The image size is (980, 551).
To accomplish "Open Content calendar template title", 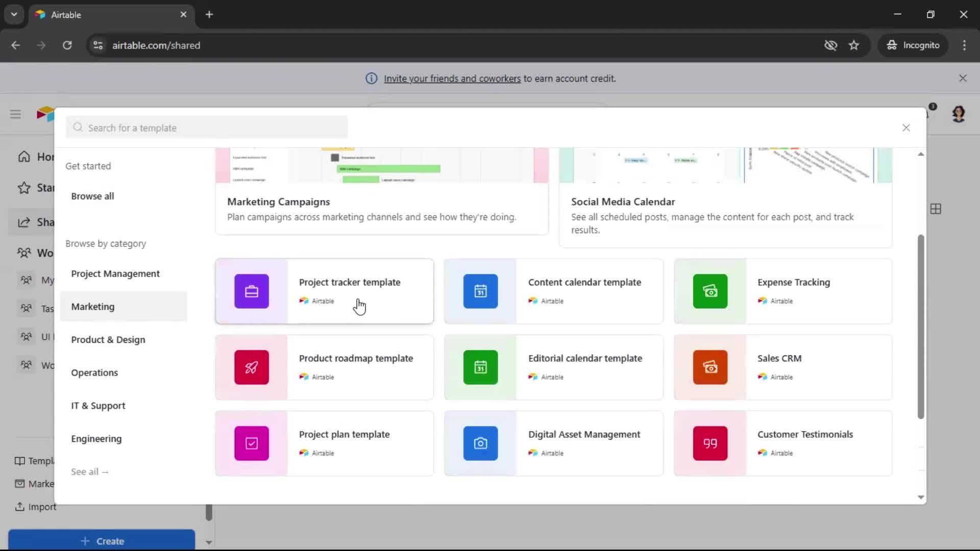I will click(584, 282).
